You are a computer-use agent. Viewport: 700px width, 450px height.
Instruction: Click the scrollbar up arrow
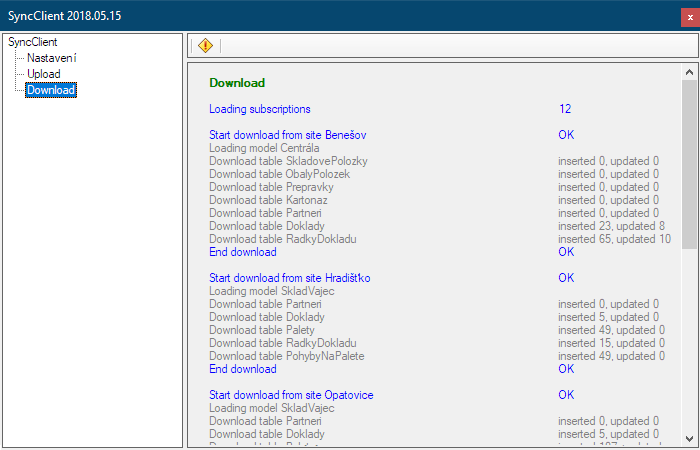689,72
